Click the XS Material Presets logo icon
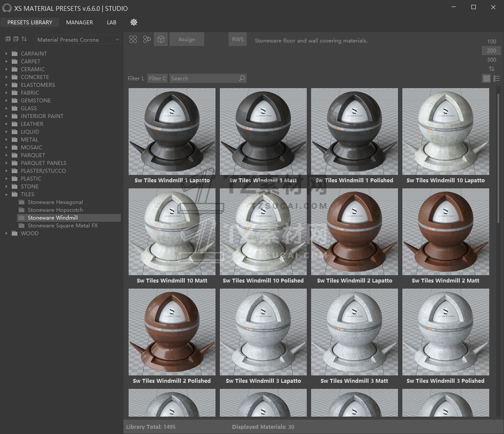504x434 pixels. (7, 8)
